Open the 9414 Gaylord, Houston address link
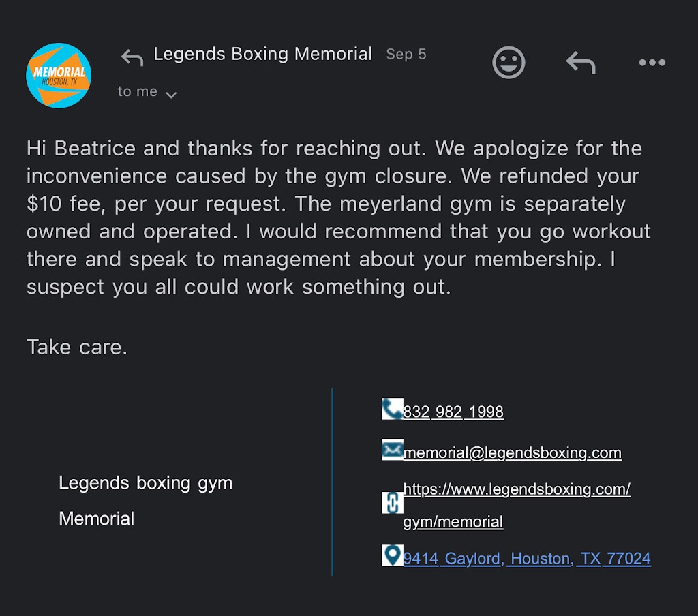698x616 pixels. [527, 559]
